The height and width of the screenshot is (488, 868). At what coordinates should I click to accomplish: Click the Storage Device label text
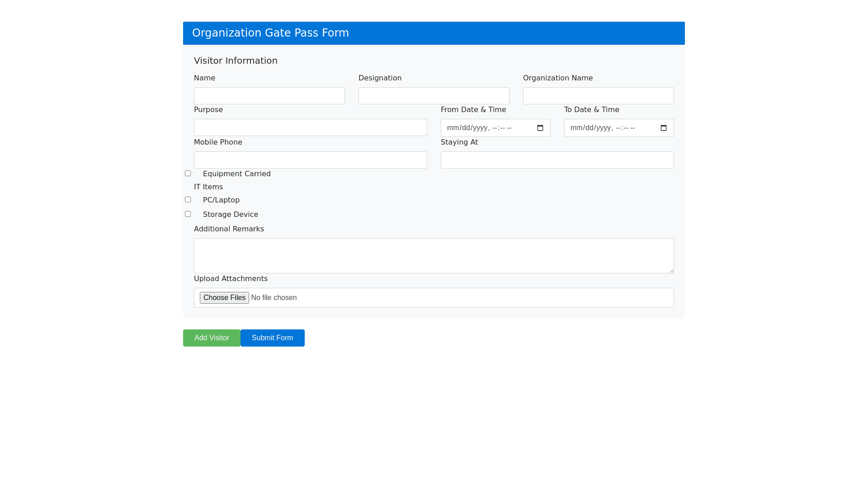point(230,215)
